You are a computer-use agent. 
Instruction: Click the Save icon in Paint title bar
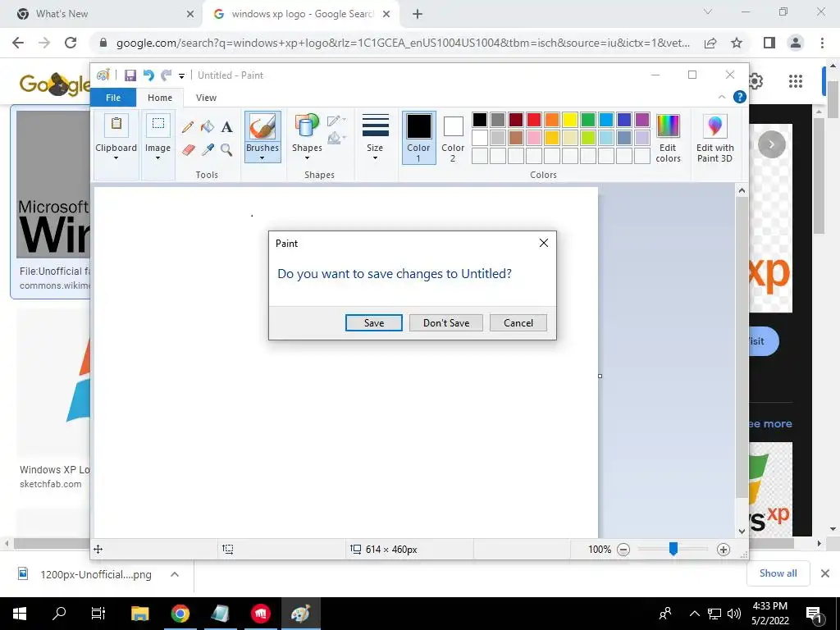coord(130,75)
